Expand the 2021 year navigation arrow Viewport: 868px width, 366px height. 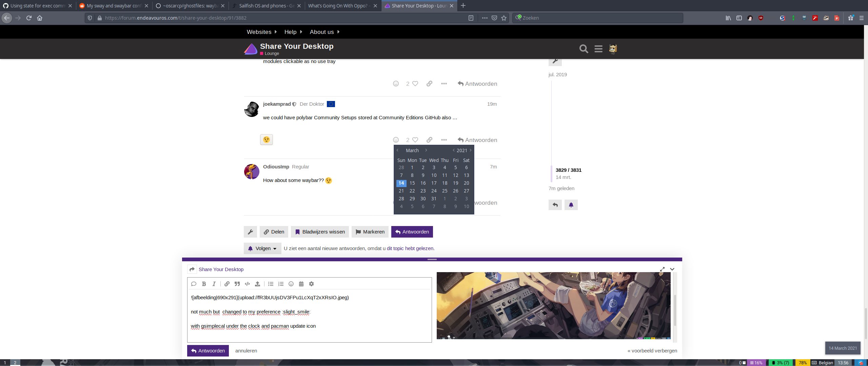pyautogui.click(x=471, y=150)
